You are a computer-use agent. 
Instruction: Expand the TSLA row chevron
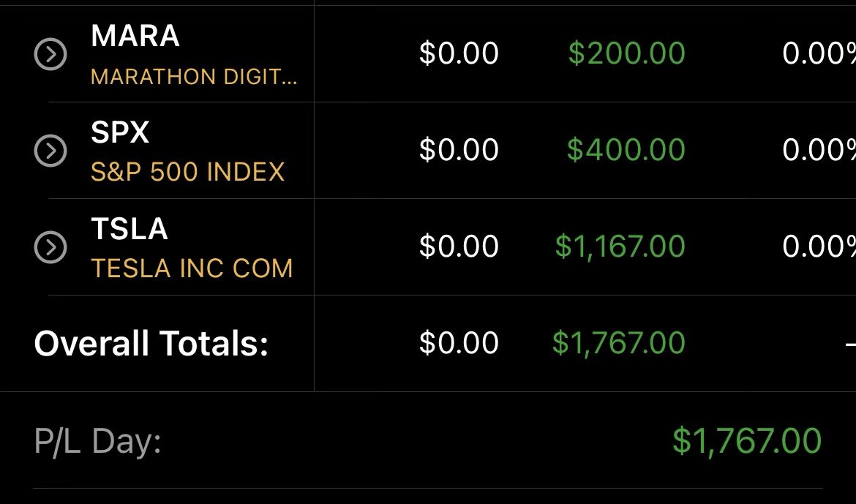tap(50, 248)
